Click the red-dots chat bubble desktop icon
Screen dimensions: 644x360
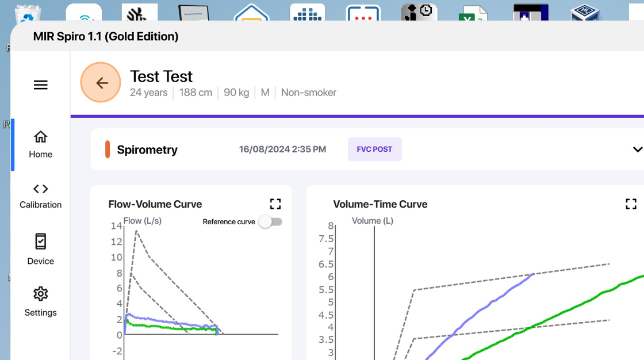(x=363, y=12)
